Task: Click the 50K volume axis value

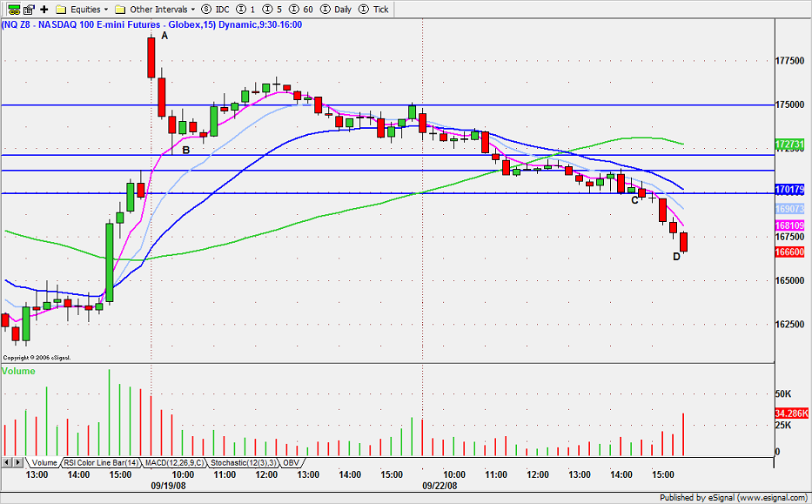Action: click(784, 393)
